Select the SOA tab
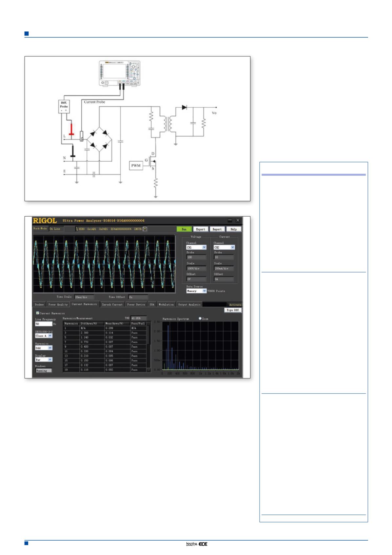The image size is (392, 555). pyautogui.click(x=152, y=304)
